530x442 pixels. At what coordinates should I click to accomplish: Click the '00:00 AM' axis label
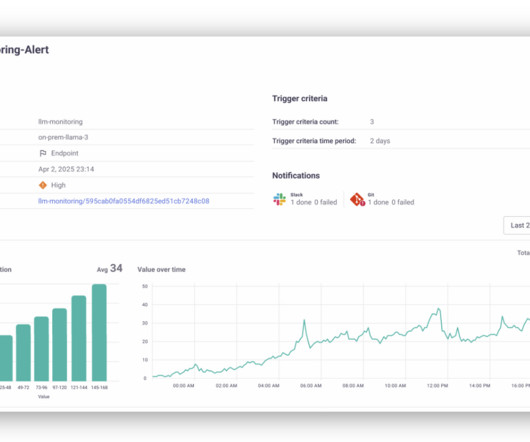pyautogui.click(x=184, y=386)
